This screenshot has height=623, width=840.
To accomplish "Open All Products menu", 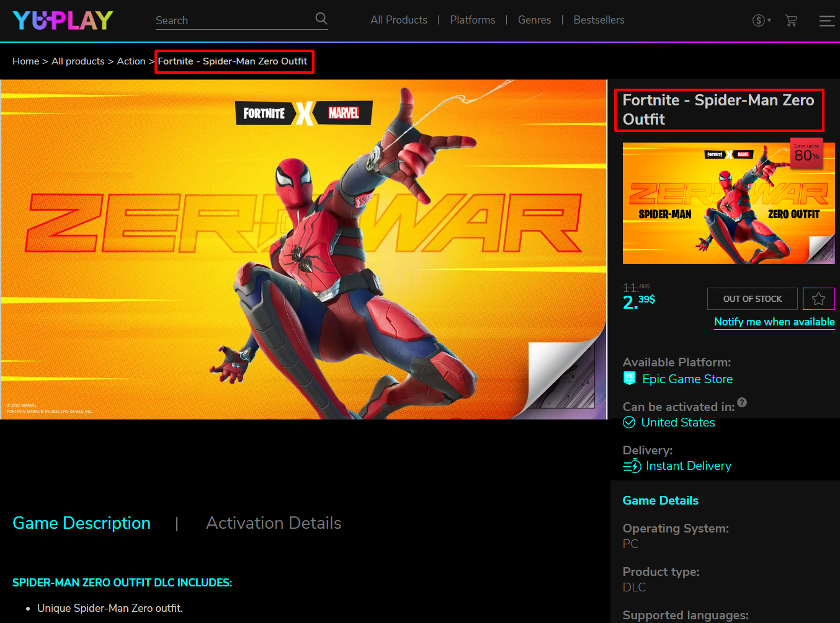I will (x=399, y=20).
